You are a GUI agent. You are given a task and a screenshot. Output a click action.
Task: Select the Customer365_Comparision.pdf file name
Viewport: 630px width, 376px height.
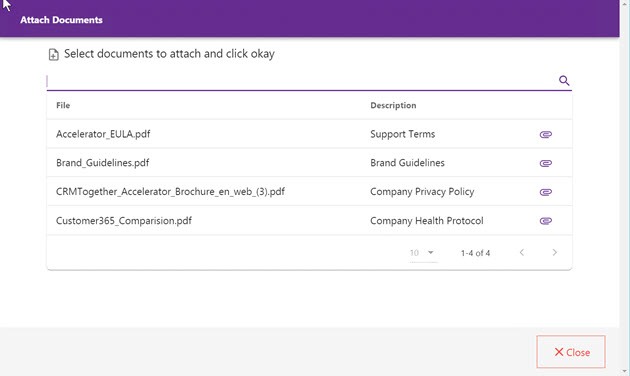tap(124, 221)
